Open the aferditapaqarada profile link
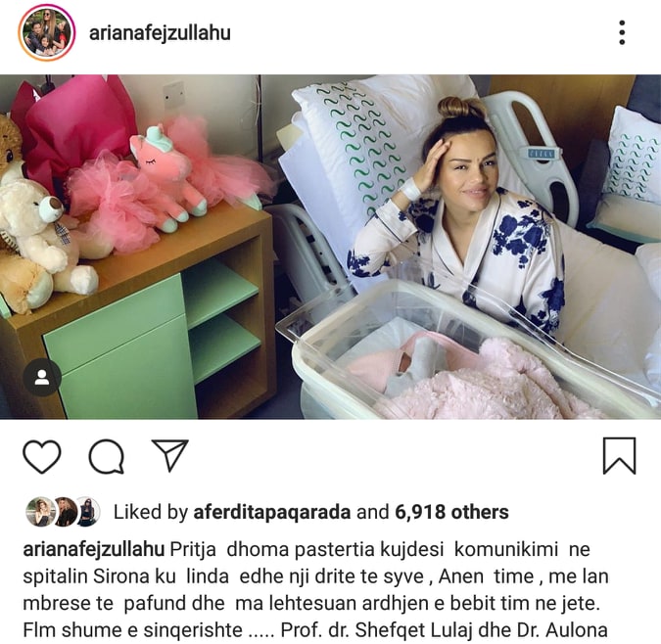The height and width of the screenshot is (644, 661). tap(272, 512)
